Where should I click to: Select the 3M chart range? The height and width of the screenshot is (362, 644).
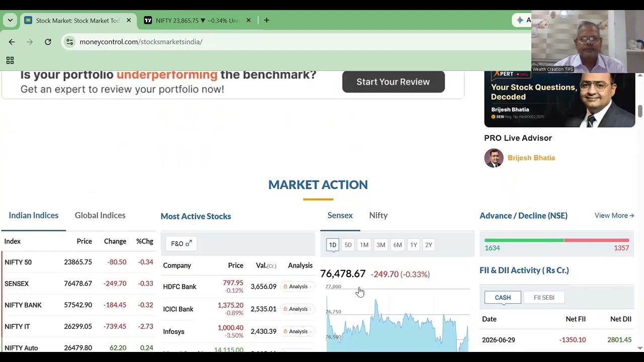click(381, 245)
